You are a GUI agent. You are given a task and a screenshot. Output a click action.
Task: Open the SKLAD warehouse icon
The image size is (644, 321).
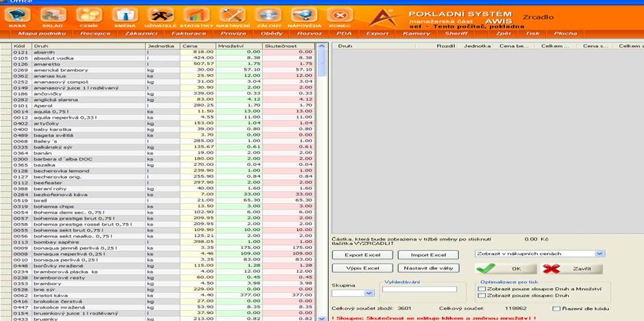coord(53,15)
